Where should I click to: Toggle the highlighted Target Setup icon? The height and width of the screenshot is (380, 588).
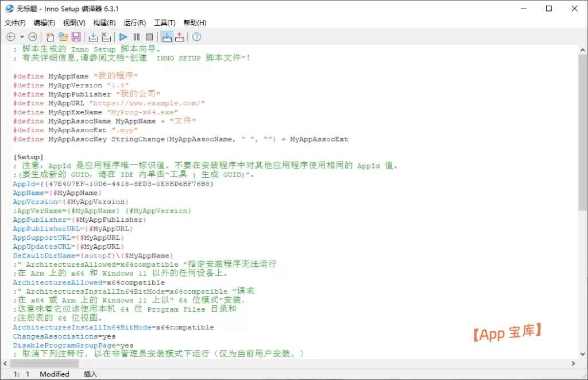(x=167, y=37)
